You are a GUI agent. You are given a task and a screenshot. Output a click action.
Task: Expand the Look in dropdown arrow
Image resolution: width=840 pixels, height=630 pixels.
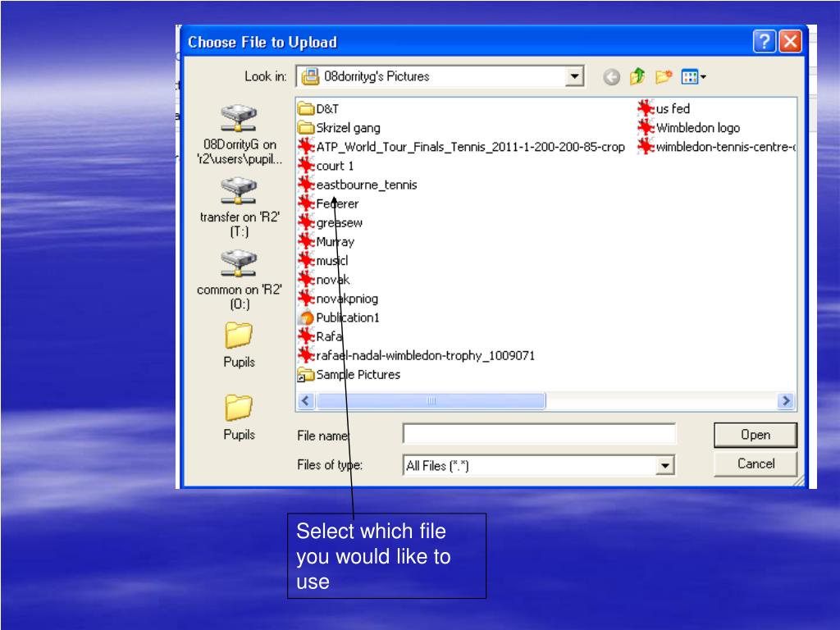pyautogui.click(x=574, y=76)
